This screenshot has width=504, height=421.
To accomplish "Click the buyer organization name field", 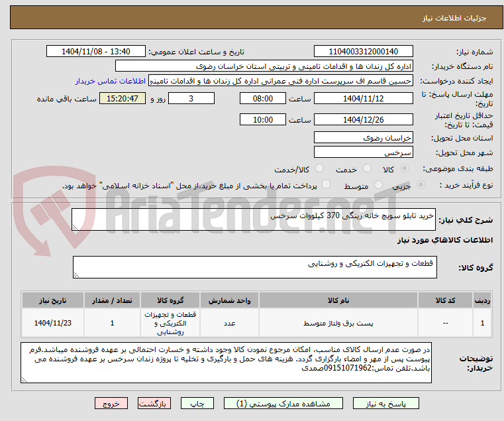I will coord(264,66).
